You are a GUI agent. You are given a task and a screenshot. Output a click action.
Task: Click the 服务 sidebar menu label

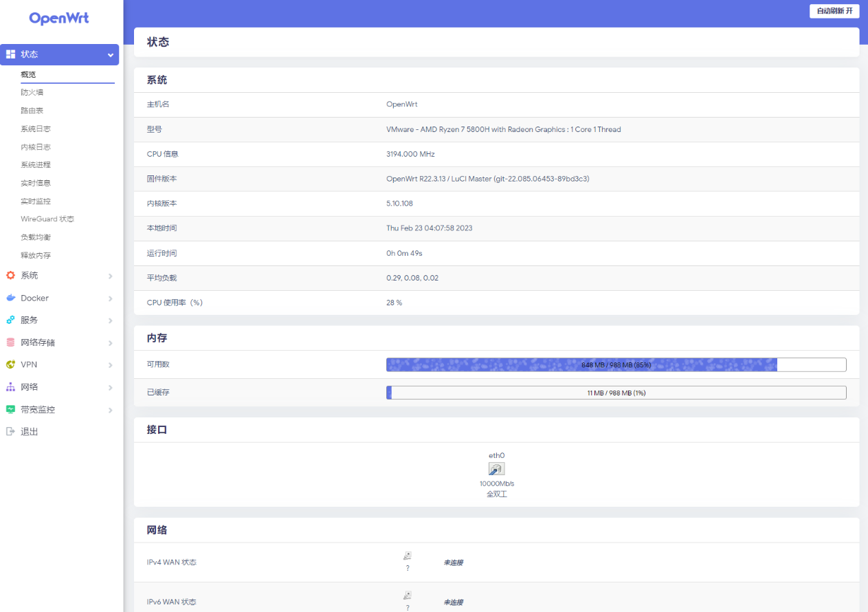coord(30,320)
